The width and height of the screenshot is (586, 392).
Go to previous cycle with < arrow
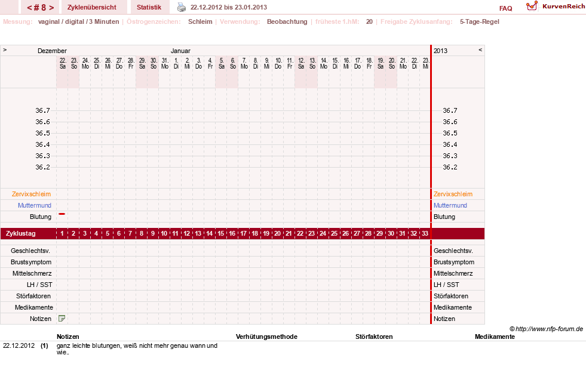tap(29, 8)
